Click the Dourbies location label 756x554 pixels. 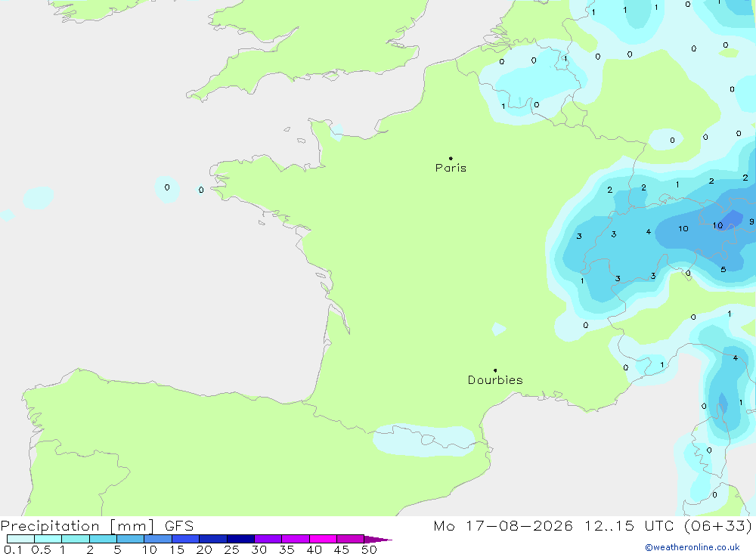pyautogui.click(x=495, y=380)
